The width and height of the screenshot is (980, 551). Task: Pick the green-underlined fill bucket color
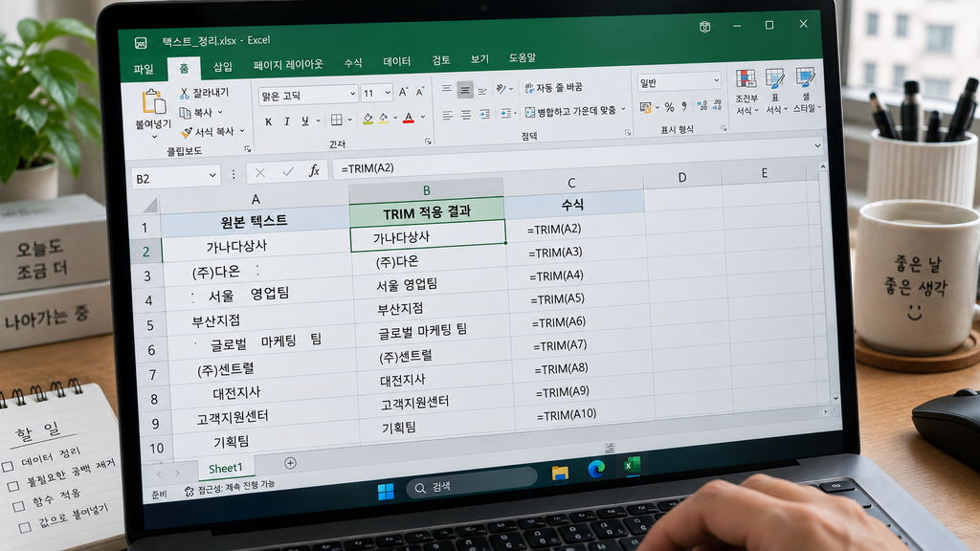367,119
